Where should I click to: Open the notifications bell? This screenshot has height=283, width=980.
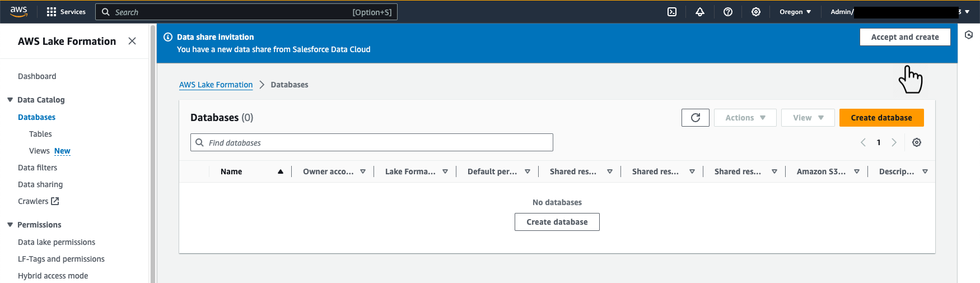click(700, 12)
